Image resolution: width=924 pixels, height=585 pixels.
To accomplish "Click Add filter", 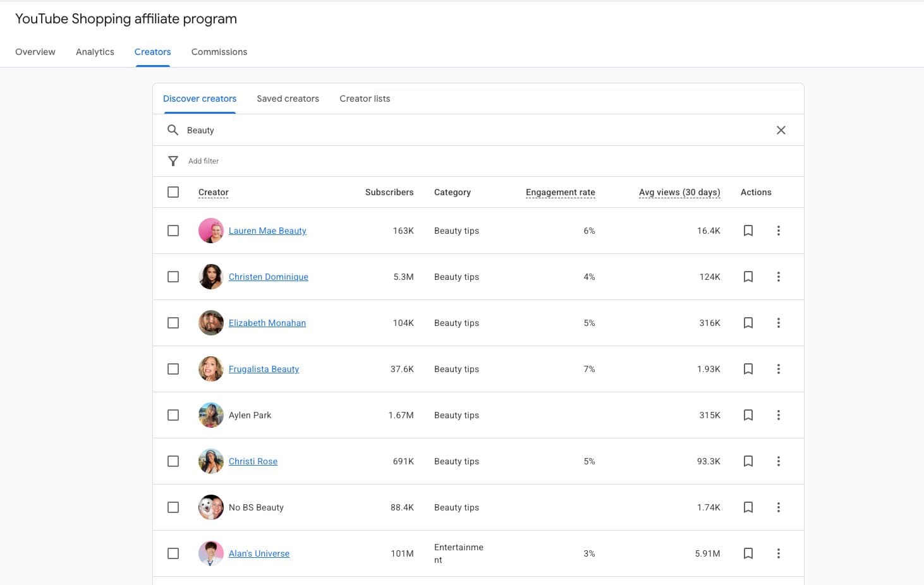I will pyautogui.click(x=203, y=161).
